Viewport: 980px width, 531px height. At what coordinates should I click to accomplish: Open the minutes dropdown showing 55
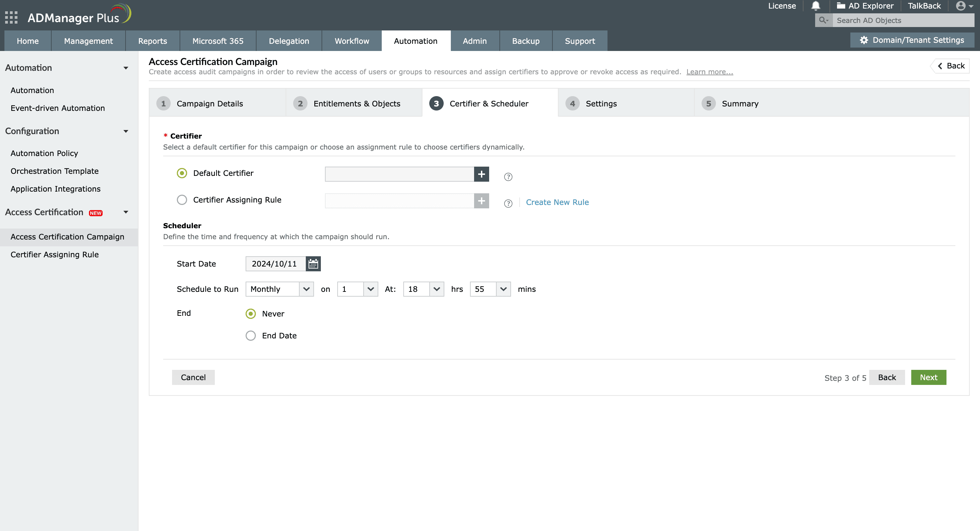pyautogui.click(x=490, y=289)
